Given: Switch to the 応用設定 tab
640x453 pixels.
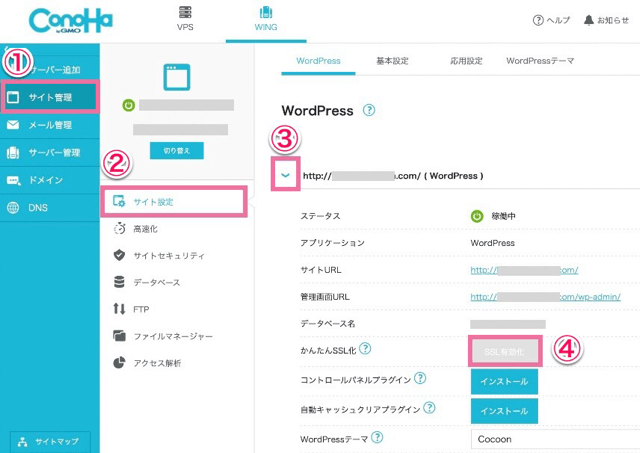Looking at the screenshot, I should 466,61.
